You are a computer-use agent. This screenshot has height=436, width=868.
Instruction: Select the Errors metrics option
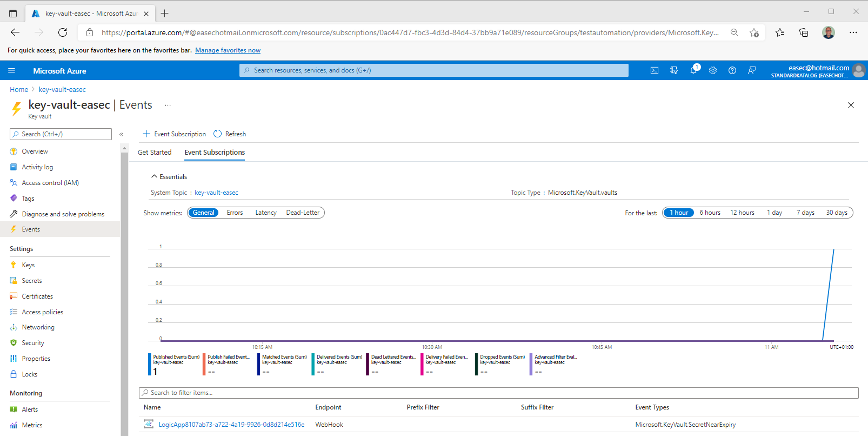pyautogui.click(x=235, y=213)
